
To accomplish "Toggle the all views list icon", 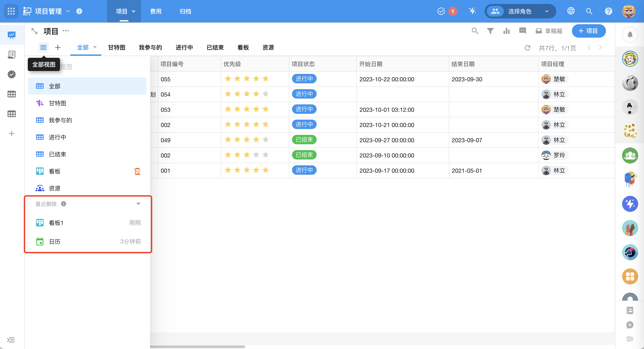I will (43, 47).
